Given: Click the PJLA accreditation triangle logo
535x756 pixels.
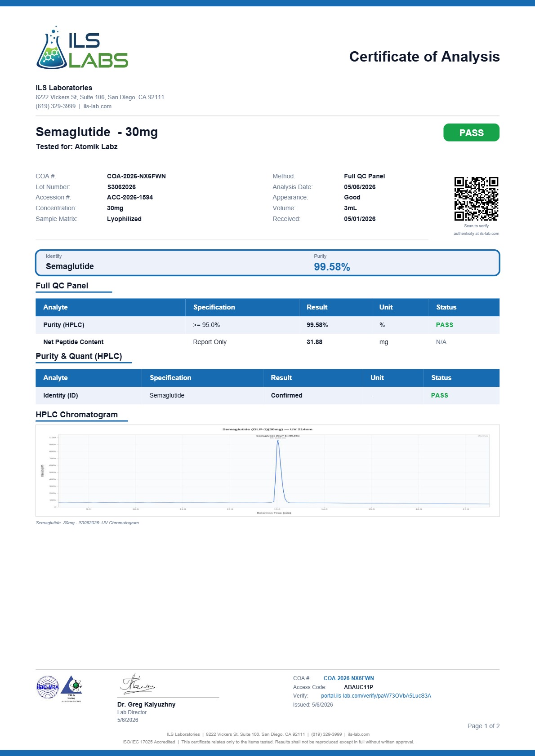Looking at the screenshot, I should pyautogui.click(x=71, y=688).
